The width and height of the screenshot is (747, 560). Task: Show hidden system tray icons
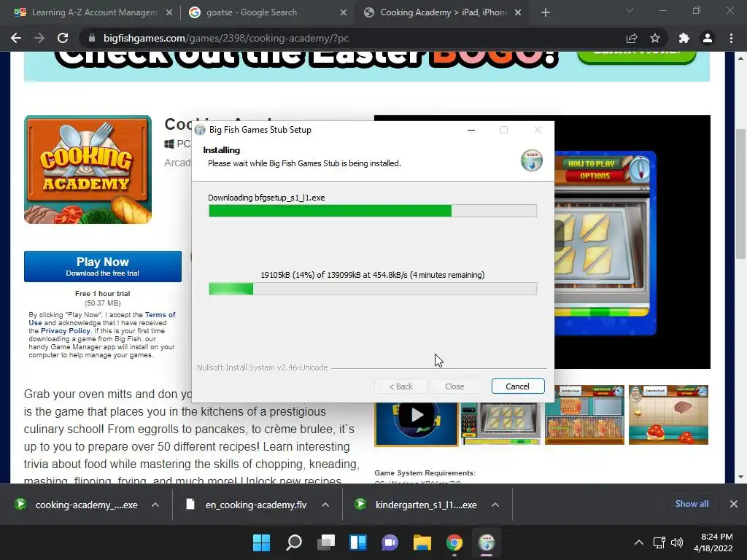[639, 542]
